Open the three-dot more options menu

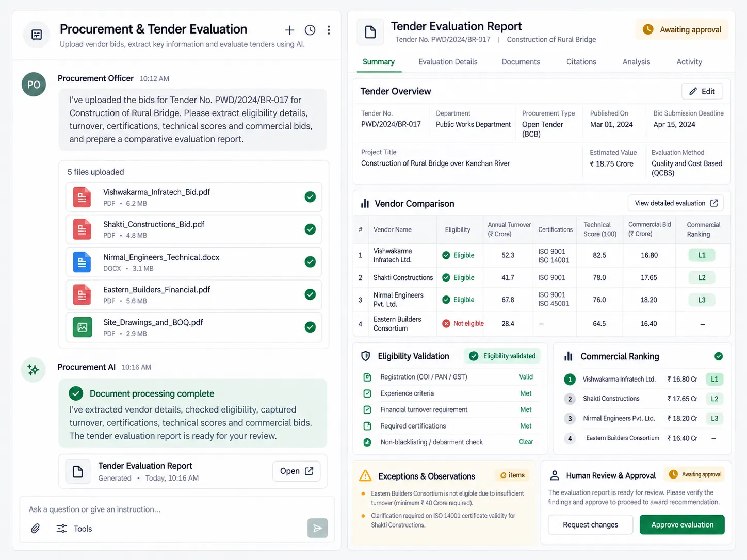tap(329, 30)
